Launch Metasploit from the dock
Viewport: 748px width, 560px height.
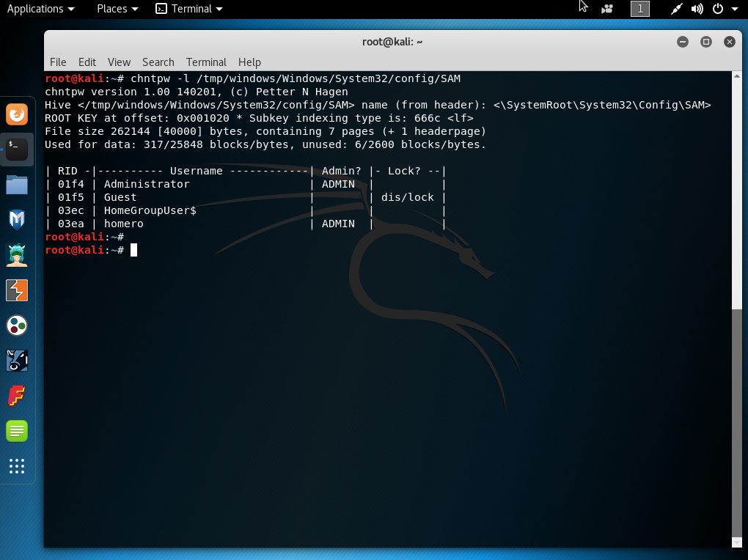coord(17,219)
